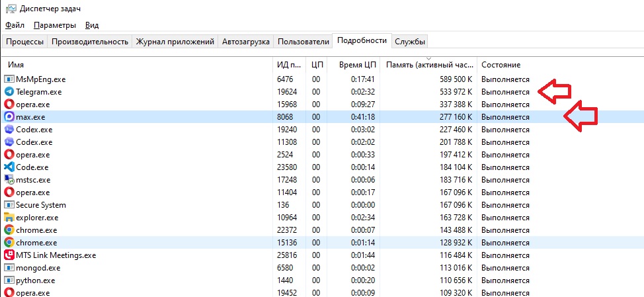This screenshot has height=297, width=644.
Task: Click the mstsc.exe remote desktop icon
Action: point(9,180)
